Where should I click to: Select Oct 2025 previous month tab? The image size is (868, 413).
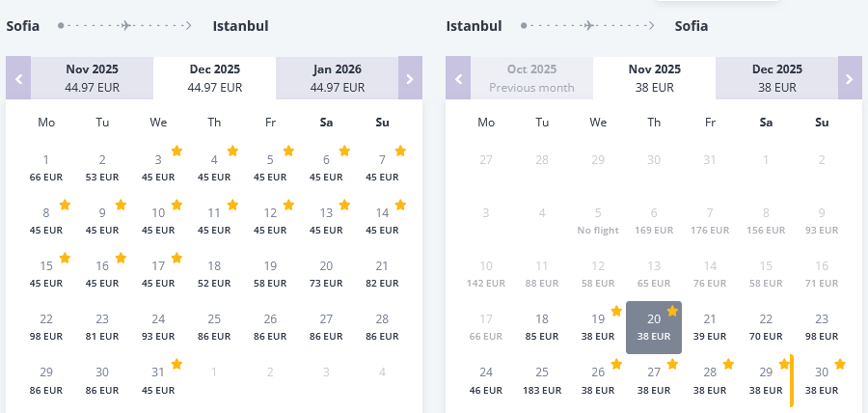[531, 78]
